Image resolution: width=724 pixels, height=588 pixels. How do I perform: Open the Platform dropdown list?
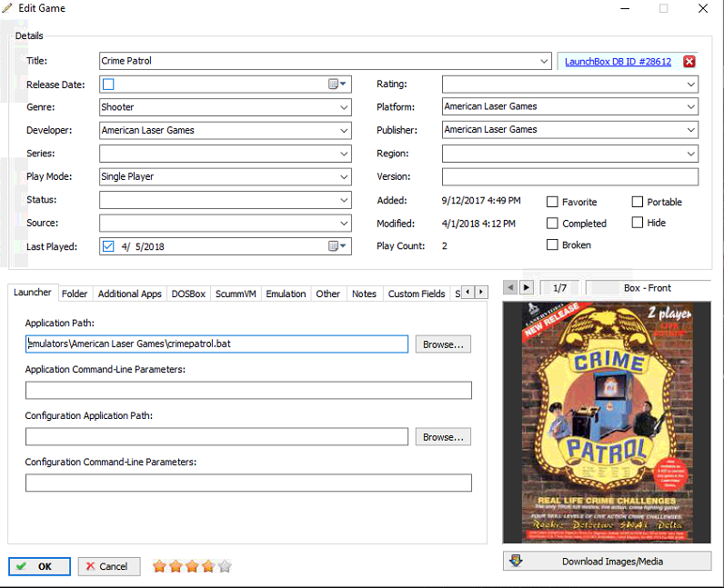[690, 107]
